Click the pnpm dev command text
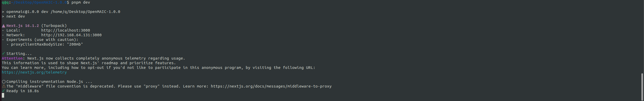644x101 pixels. pos(81,2)
